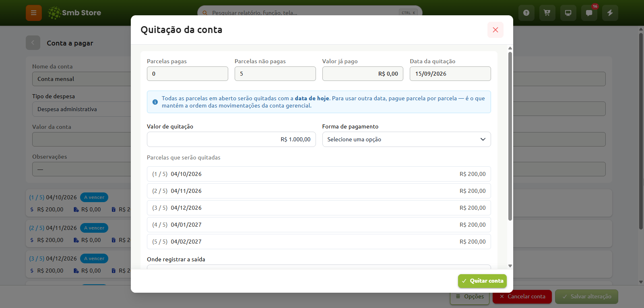Click the page scrollbar on right edge
The image size is (644, 308).
pyautogui.click(x=641, y=131)
